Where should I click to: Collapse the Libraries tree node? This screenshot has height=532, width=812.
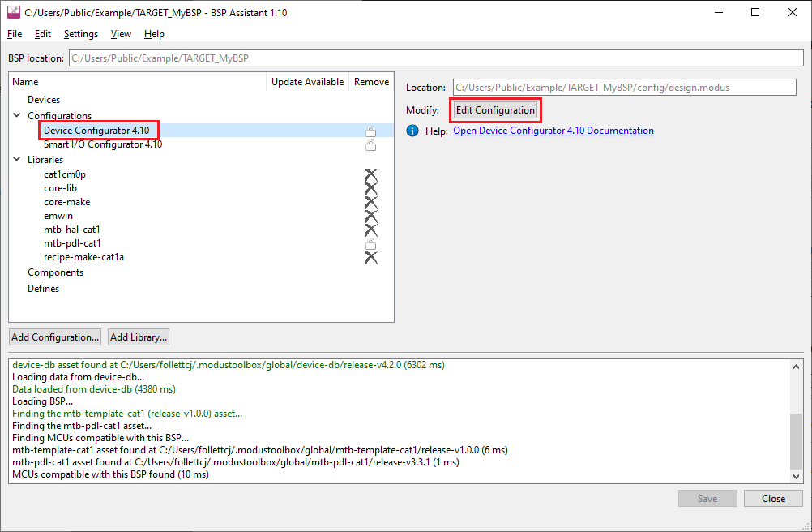[16, 159]
